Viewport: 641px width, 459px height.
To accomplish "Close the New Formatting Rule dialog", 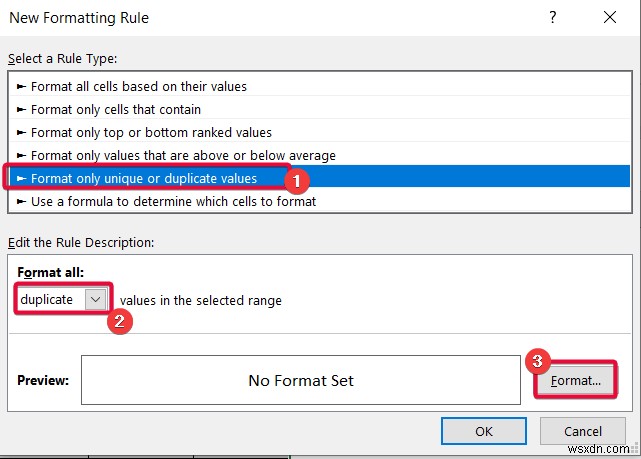I will coord(609,18).
